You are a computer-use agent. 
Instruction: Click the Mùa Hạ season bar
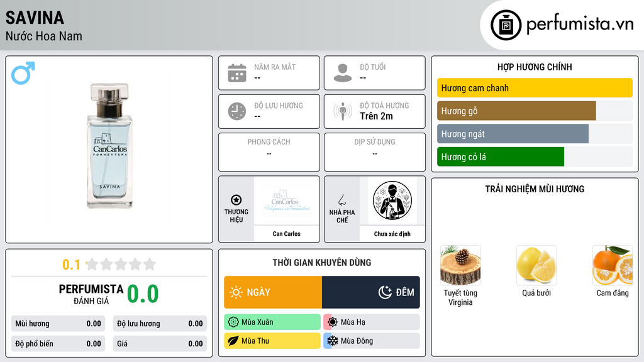pyautogui.click(x=372, y=322)
